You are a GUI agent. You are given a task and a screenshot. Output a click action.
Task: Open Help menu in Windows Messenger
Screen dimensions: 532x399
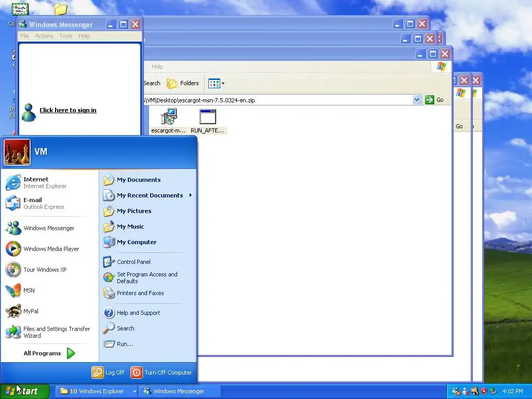(x=84, y=36)
